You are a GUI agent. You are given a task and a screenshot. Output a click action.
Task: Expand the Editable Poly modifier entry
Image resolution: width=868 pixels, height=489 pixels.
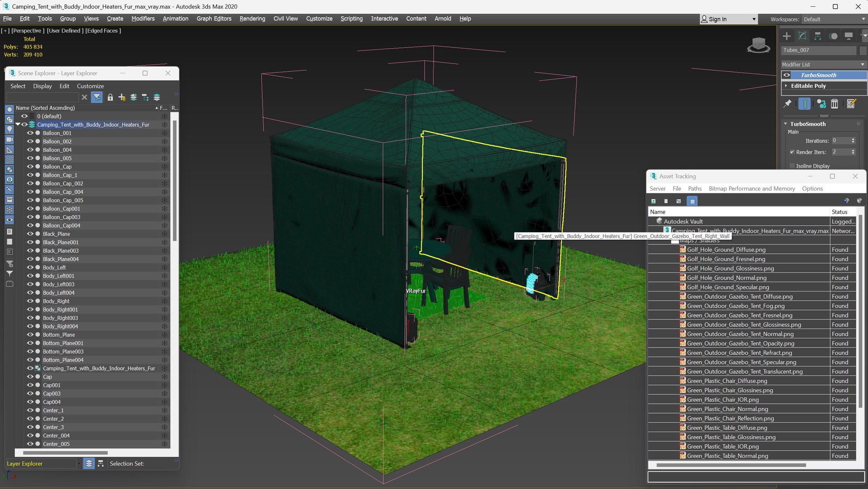click(x=786, y=86)
